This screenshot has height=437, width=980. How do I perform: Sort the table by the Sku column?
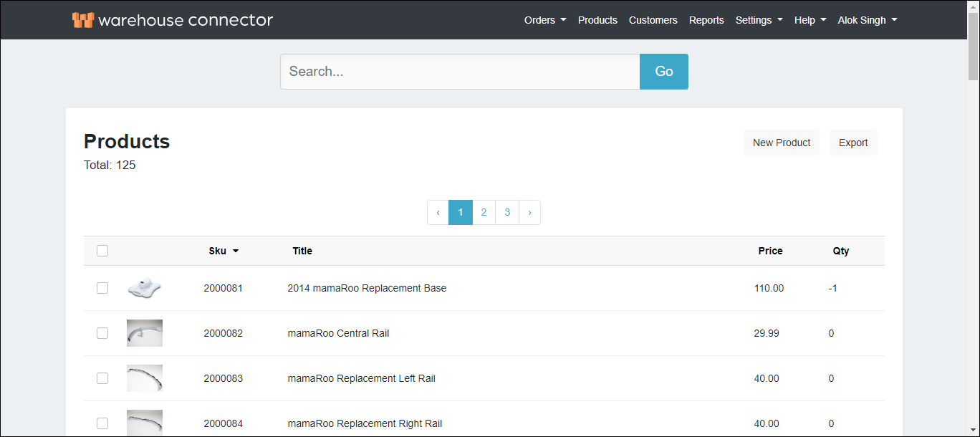pos(224,251)
